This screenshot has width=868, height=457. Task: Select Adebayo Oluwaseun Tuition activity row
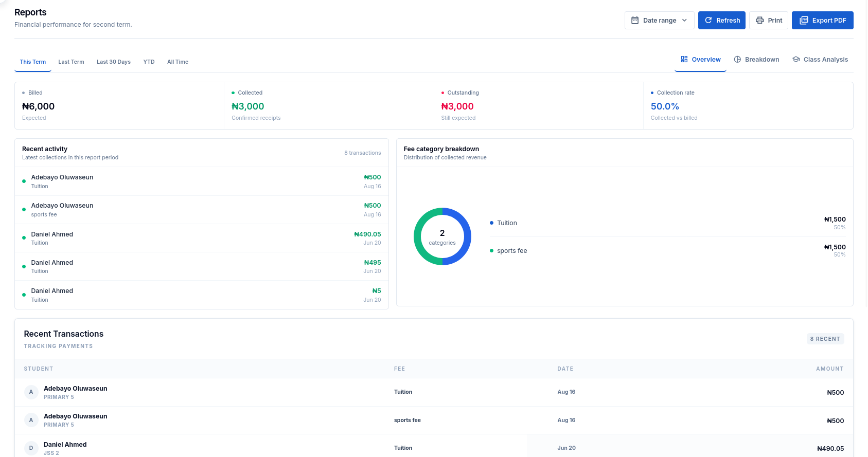(x=202, y=181)
